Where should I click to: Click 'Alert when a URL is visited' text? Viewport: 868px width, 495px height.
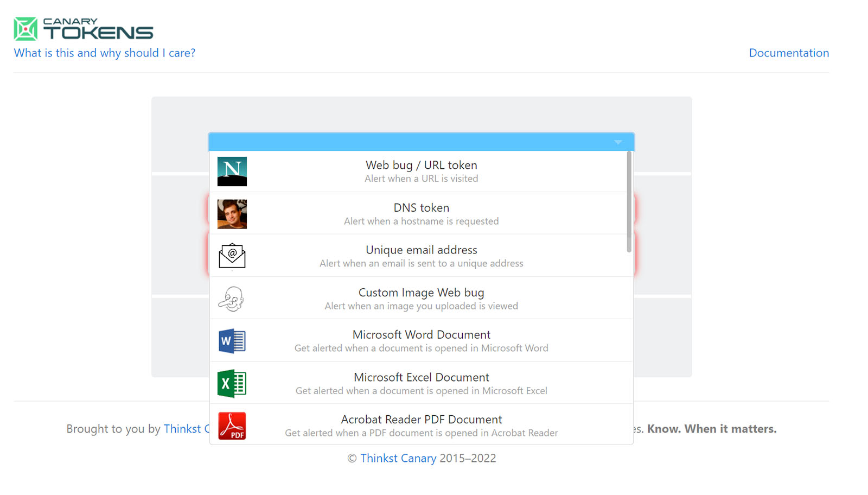pos(422,179)
